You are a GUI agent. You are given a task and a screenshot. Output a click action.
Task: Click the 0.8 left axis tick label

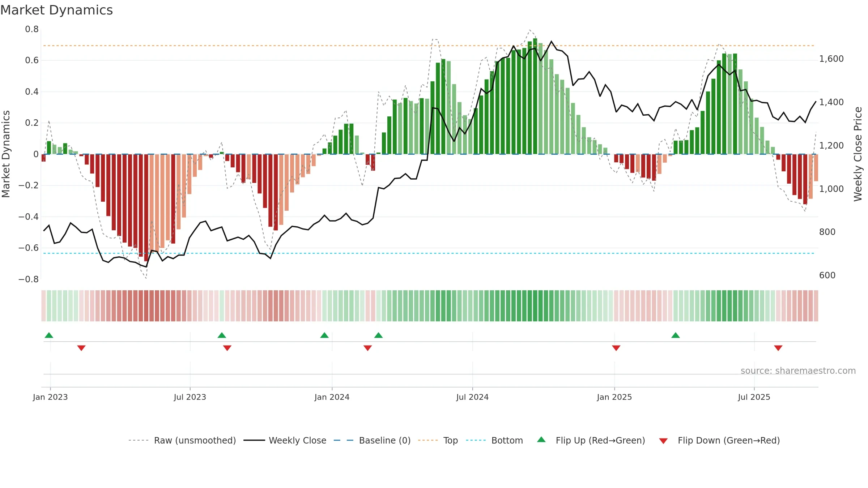(32, 29)
